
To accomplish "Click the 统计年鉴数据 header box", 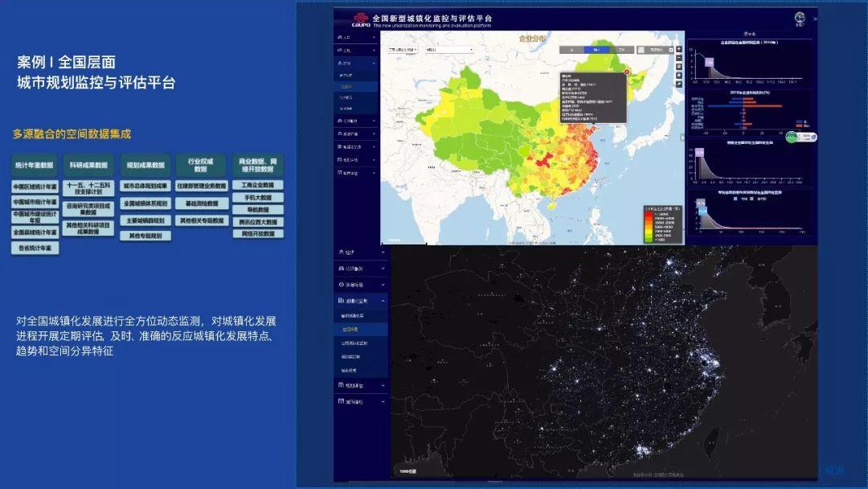I will click(35, 165).
